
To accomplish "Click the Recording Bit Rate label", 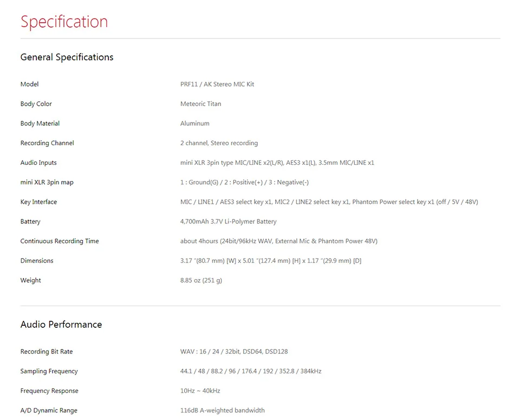I will [x=47, y=352].
